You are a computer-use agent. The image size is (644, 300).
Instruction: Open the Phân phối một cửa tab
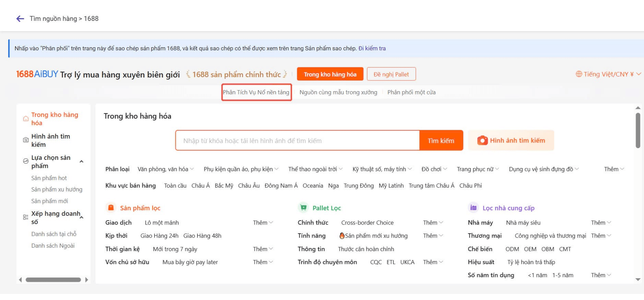tap(411, 92)
